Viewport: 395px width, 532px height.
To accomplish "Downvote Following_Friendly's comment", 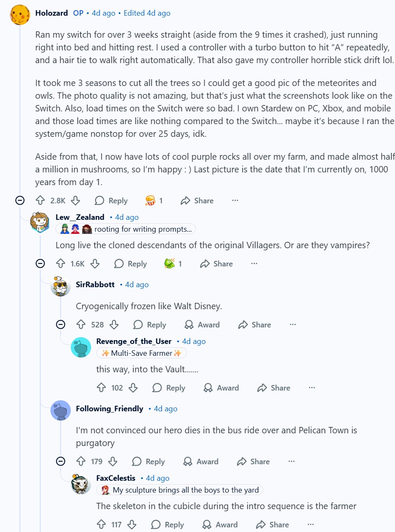I will pos(113,462).
